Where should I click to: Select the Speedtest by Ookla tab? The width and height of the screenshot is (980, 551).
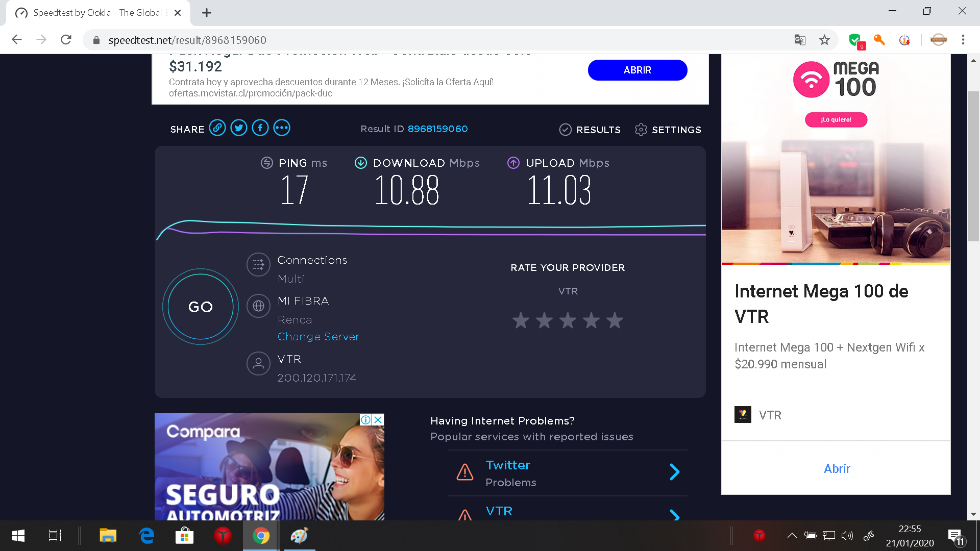98,13
